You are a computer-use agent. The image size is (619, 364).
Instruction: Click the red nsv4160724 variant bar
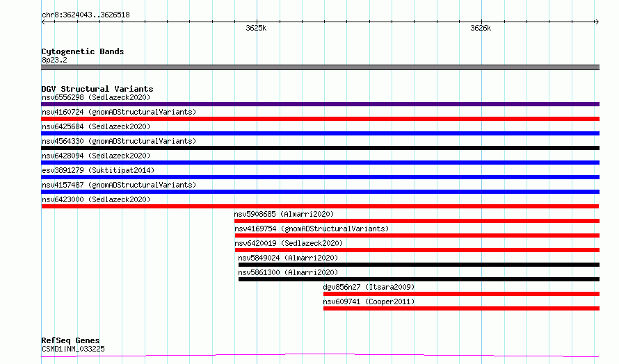point(320,119)
